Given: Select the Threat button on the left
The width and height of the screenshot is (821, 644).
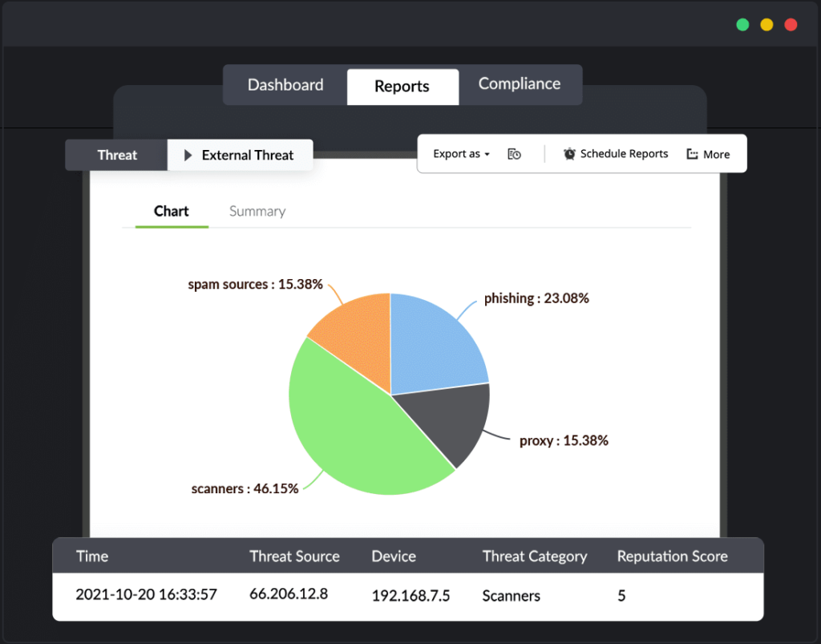Looking at the screenshot, I should click(116, 155).
